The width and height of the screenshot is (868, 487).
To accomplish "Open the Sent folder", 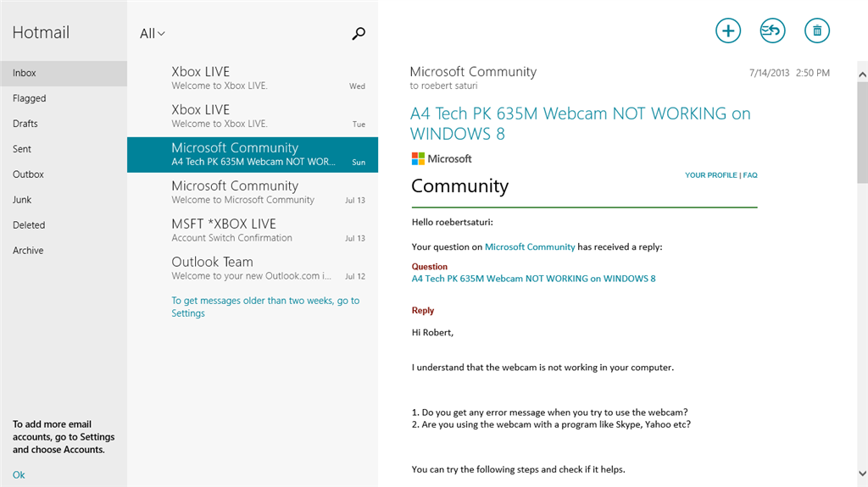I will 64,149.
